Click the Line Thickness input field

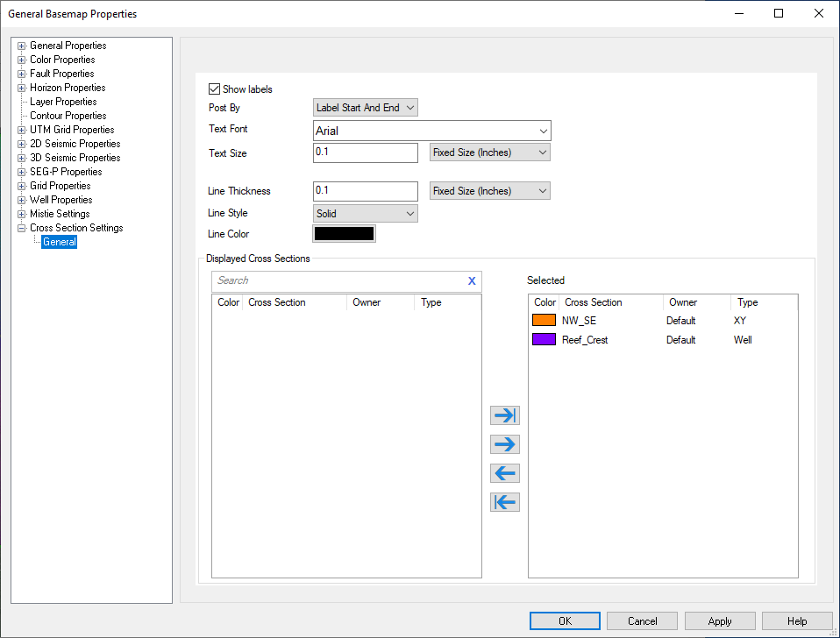366,191
